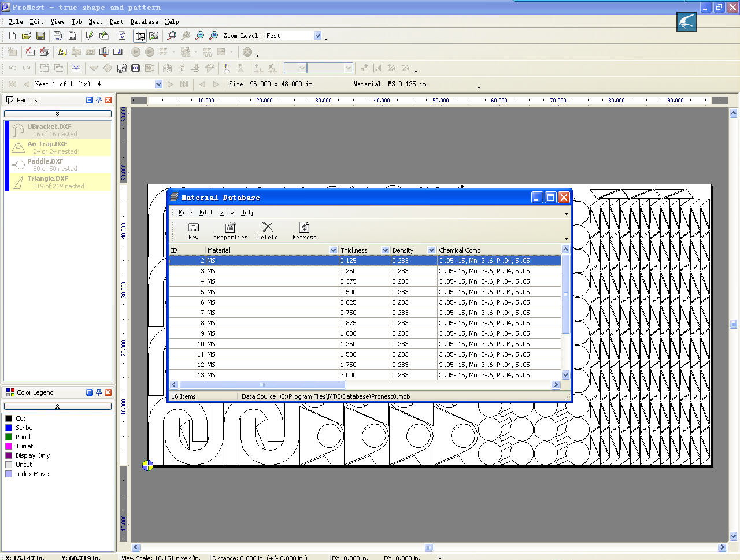The width and height of the screenshot is (740, 560).
Task: Open the Zoom Level dropdown
Action: 317,36
